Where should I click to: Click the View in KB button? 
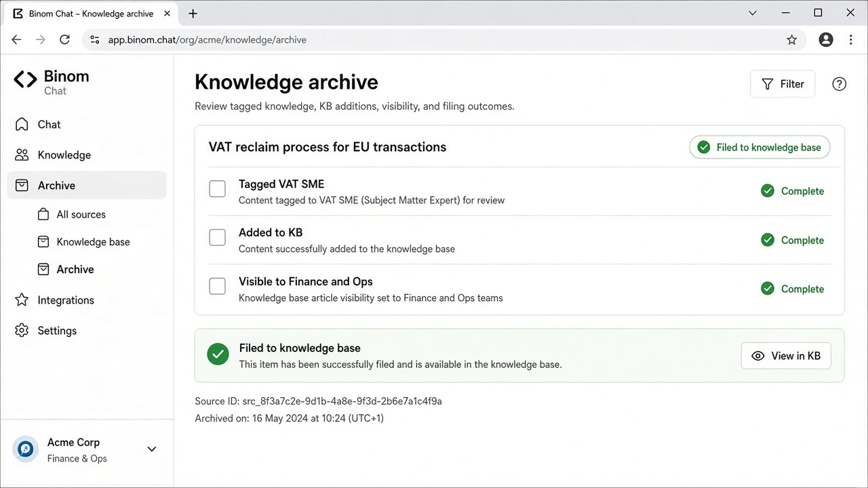[786, 356]
